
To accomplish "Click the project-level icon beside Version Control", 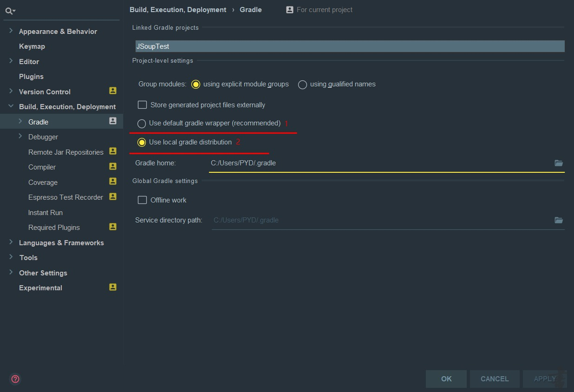I will 112,91.
